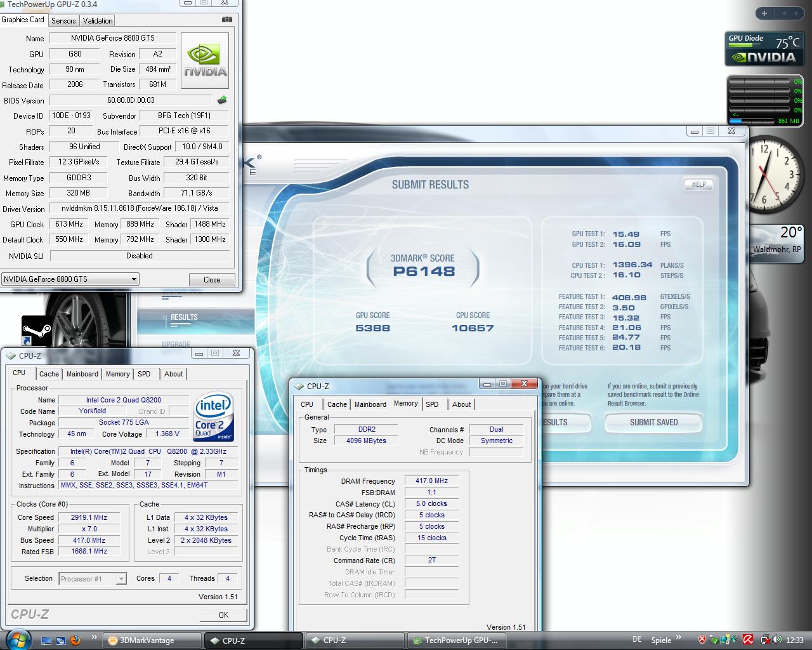
Task: Open About tab in front CPU-Z window
Action: point(462,404)
